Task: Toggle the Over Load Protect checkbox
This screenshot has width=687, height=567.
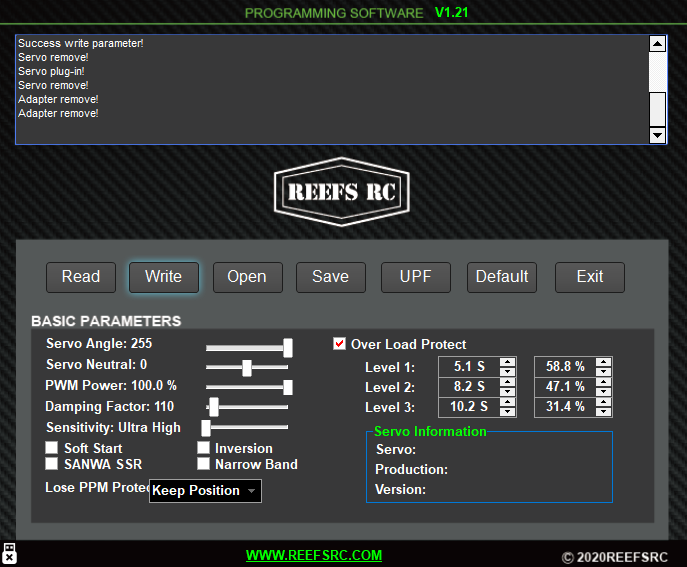Action: tap(340, 344)
